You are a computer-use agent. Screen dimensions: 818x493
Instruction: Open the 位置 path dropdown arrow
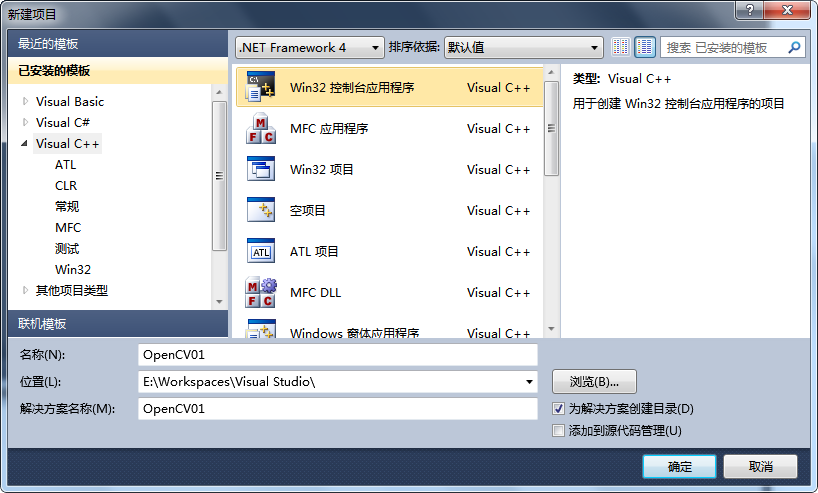[x=529, y=382]
